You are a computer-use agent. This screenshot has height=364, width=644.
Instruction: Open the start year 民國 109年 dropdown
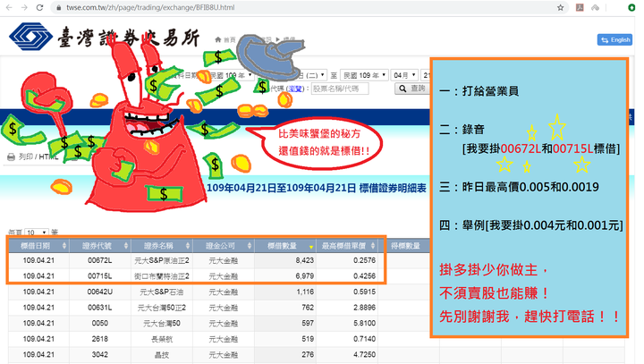(232, 75)
